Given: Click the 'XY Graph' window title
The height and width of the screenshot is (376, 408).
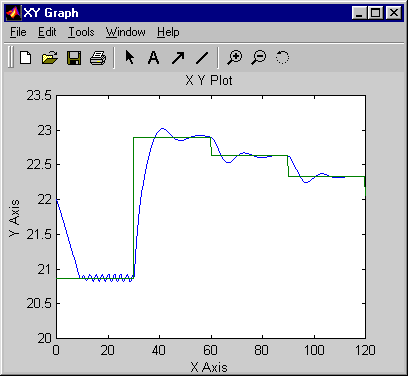Looking at the screenshot, I should [51, 13].
